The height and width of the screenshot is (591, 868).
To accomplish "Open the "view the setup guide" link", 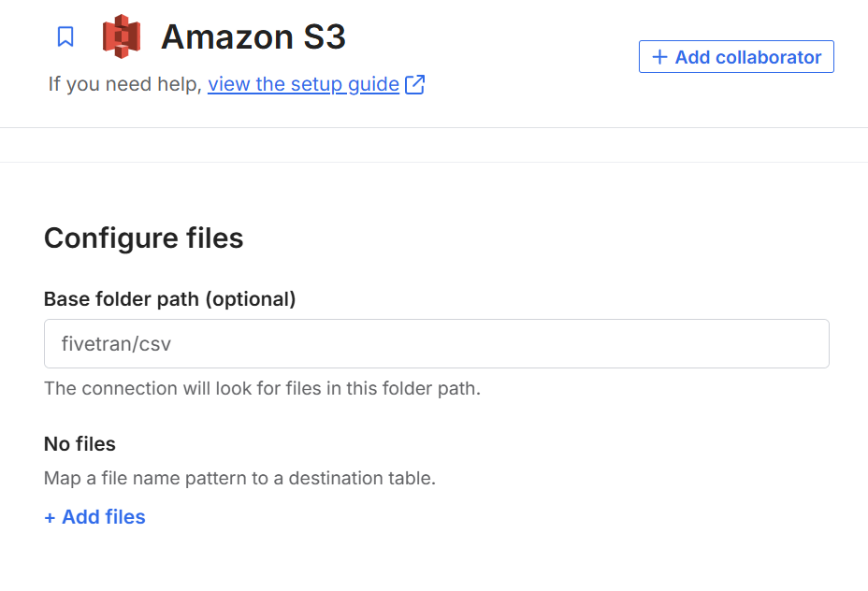I will (x=303, y=84).
